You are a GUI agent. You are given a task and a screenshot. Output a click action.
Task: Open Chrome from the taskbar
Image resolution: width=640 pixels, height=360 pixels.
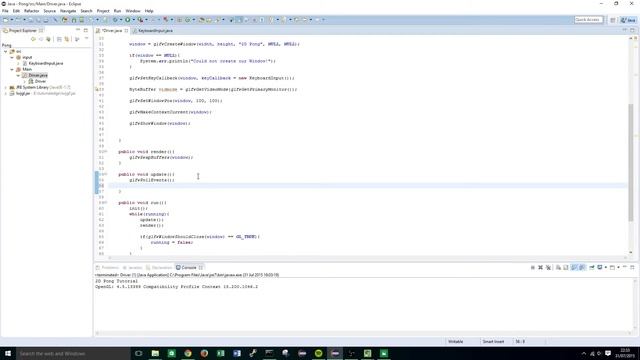click(188, 353)
